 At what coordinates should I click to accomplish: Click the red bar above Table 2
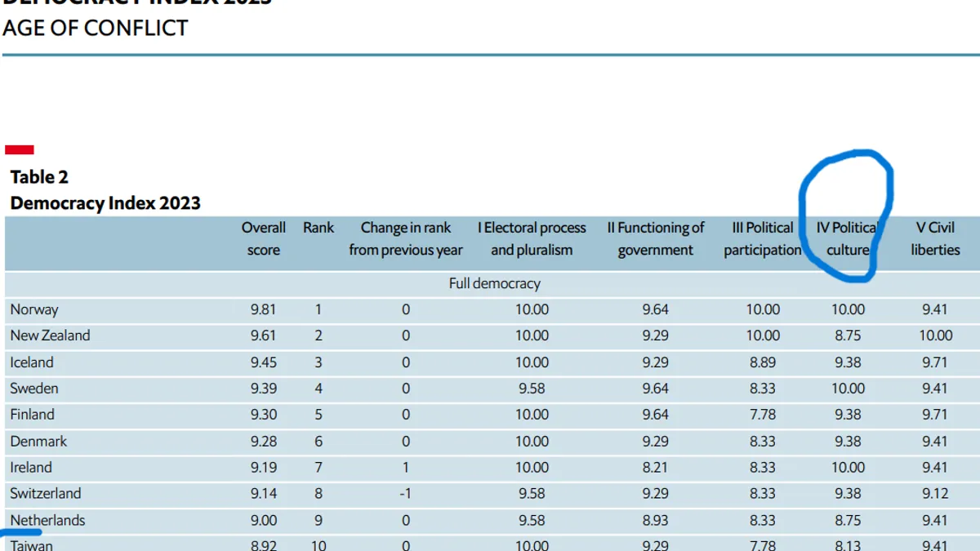click(20, 149)
